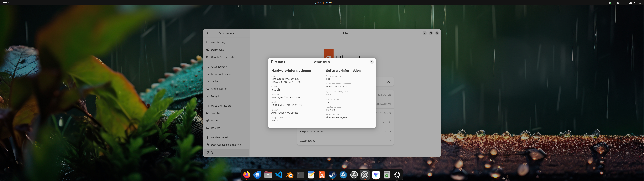Click the Festplattenkapazität row
The width and height of the screenshot is (644, 181).
click(x=345, y=132)
